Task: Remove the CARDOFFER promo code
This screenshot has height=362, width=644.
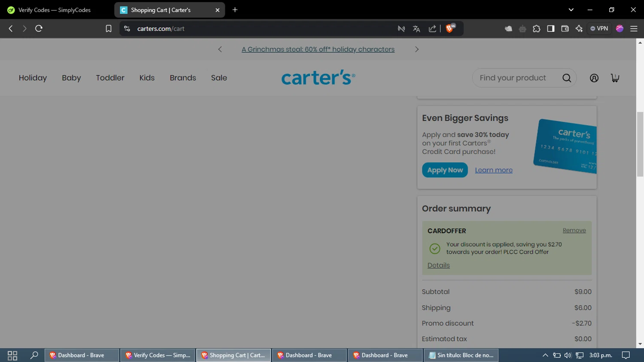Action: [574, 231]
